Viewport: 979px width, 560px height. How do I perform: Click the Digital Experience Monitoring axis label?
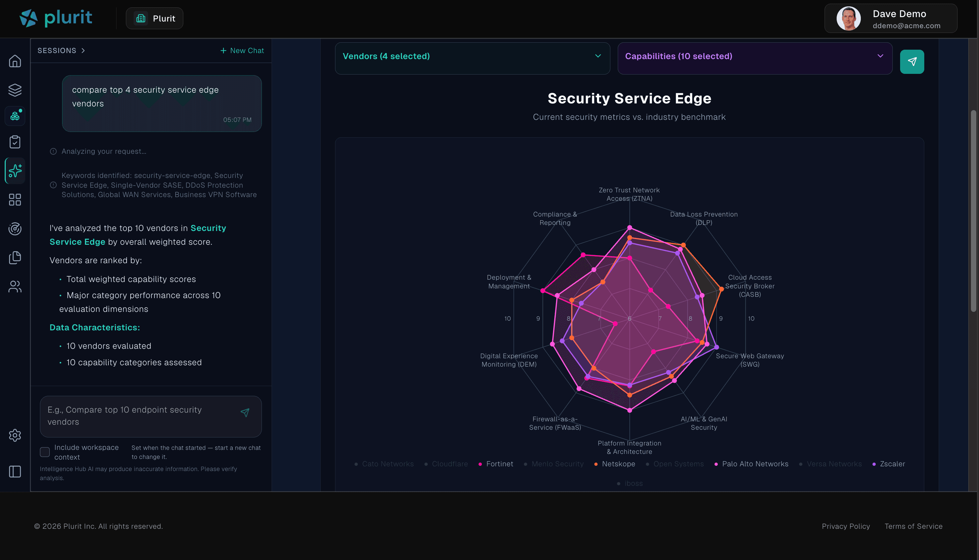509,360
